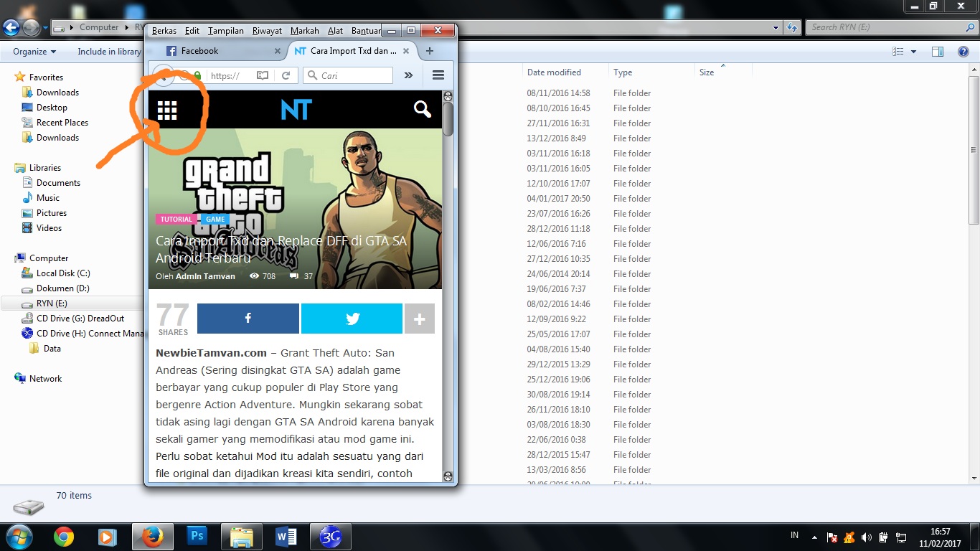Open Photoshop from the taskbar
Screen dimensions: 980x551
(x=197, y=536)
